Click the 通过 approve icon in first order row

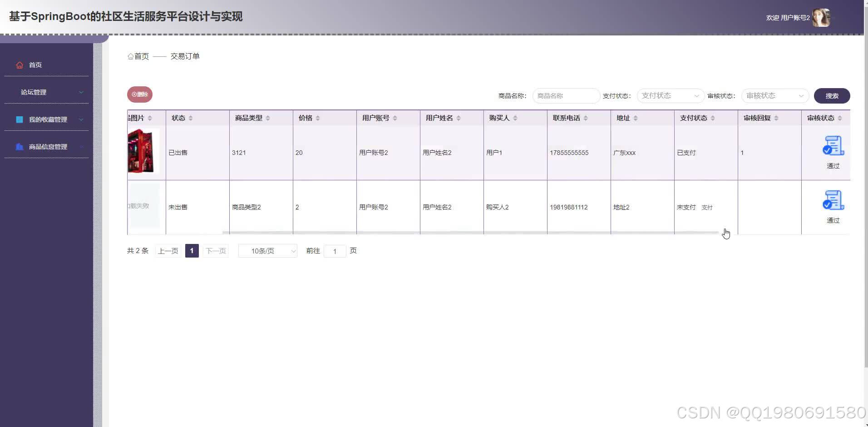point(833,145)
